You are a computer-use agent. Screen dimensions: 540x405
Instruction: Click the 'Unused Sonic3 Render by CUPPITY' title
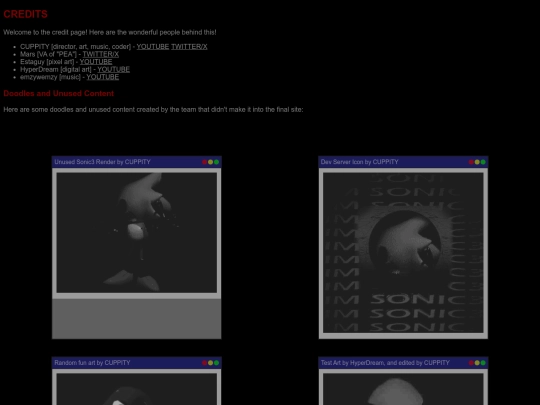click(102, 162)
